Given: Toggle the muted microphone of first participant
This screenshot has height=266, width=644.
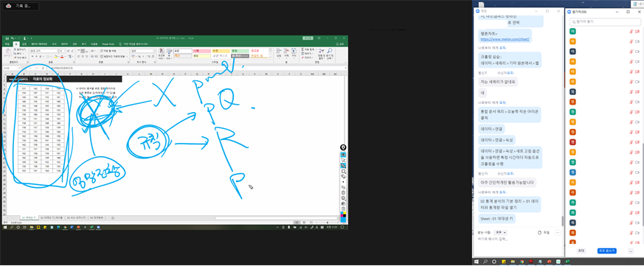Looking at the screenshot, I should 631,31.
